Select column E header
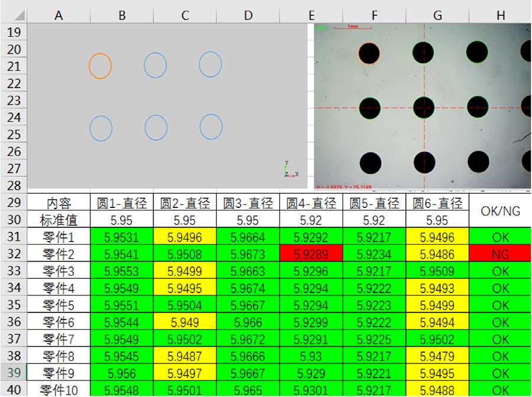 [x=311, y=16]
